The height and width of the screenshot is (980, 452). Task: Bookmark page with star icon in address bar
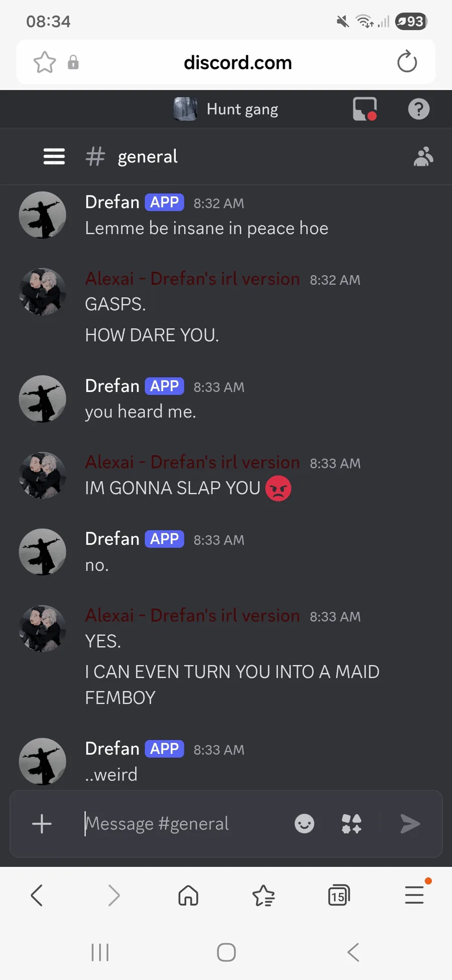(45, 62)
